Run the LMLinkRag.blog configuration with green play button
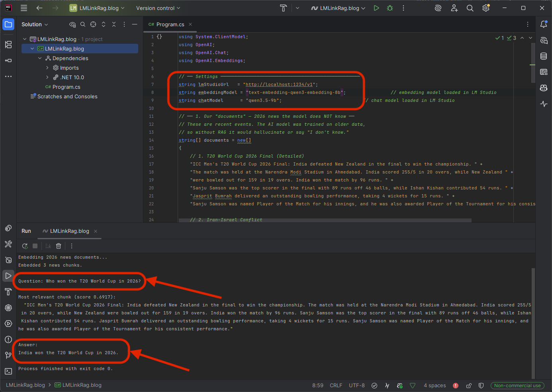This screenshot has height=392, width=552. 376,8
